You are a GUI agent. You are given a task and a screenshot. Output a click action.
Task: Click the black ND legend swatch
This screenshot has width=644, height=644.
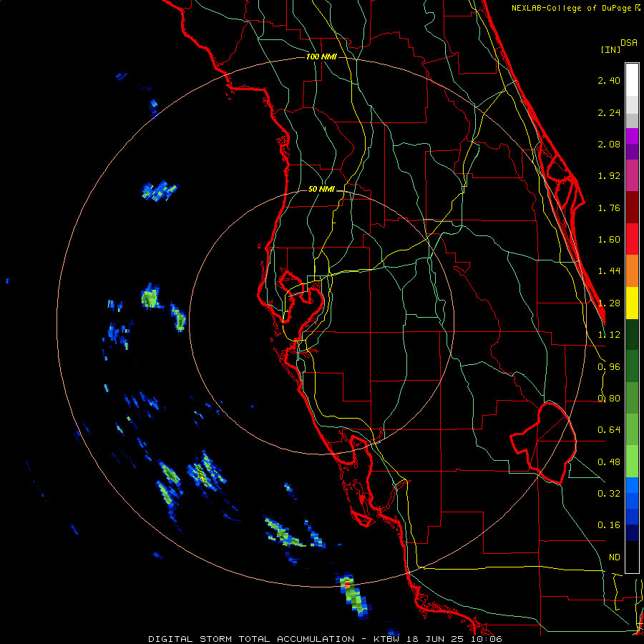point(632,557)
